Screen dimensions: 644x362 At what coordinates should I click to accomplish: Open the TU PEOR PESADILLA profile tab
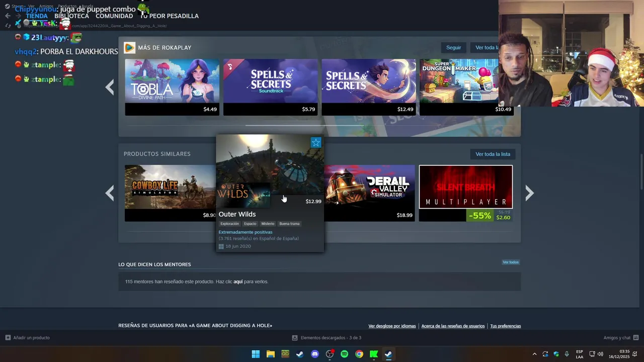(x=170, y=16)
